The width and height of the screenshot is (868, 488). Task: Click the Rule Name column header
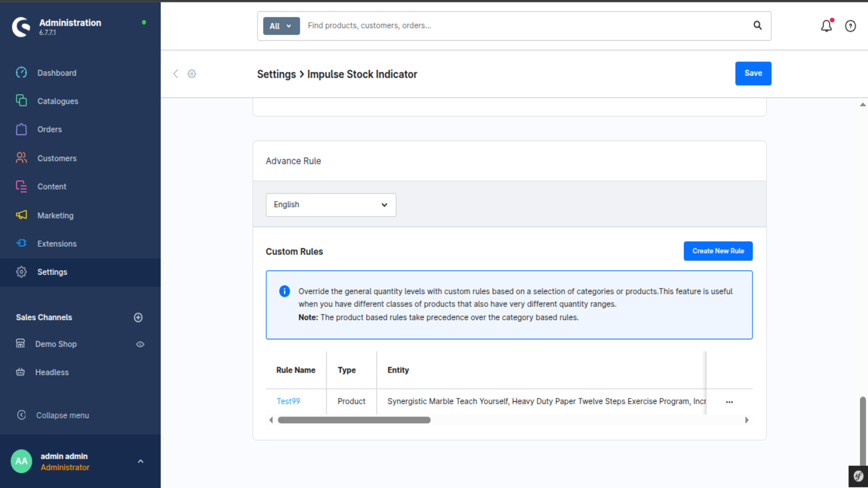click(296, 370)
